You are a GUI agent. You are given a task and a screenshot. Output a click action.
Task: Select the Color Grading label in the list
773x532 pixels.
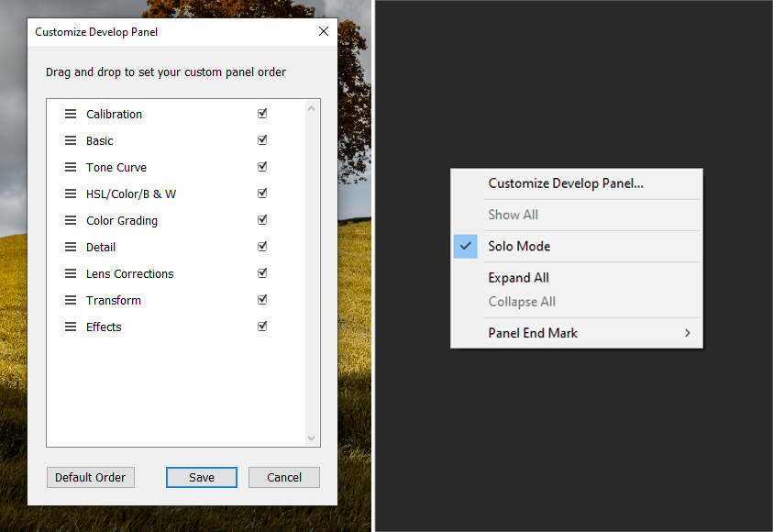[122, 220]
